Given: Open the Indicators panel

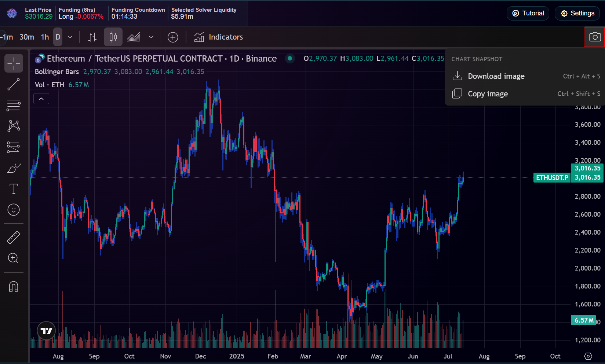Looking at the screenshot, I should pos(219,37).
